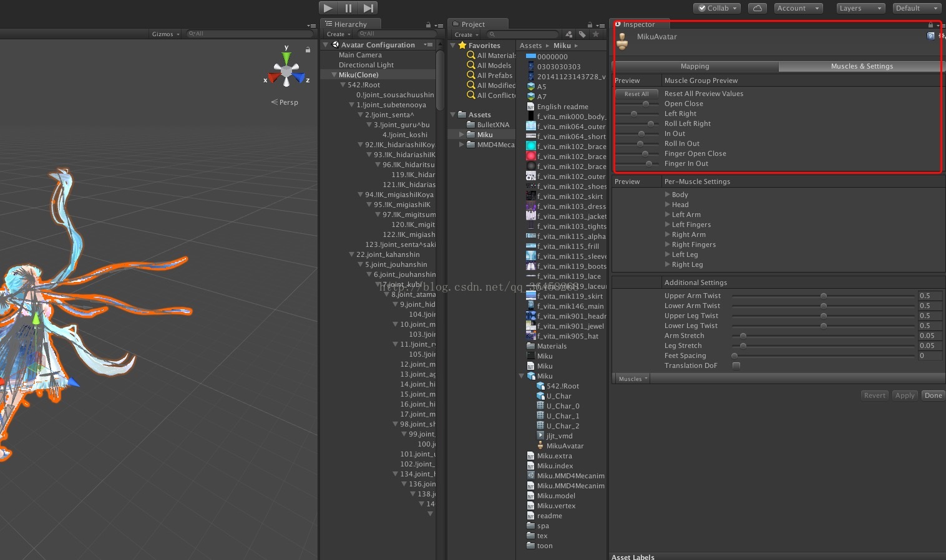The width and height of the screenshot is (946, 560).
Task: Open Project panel Create menu
Action: tap(466, 34)
